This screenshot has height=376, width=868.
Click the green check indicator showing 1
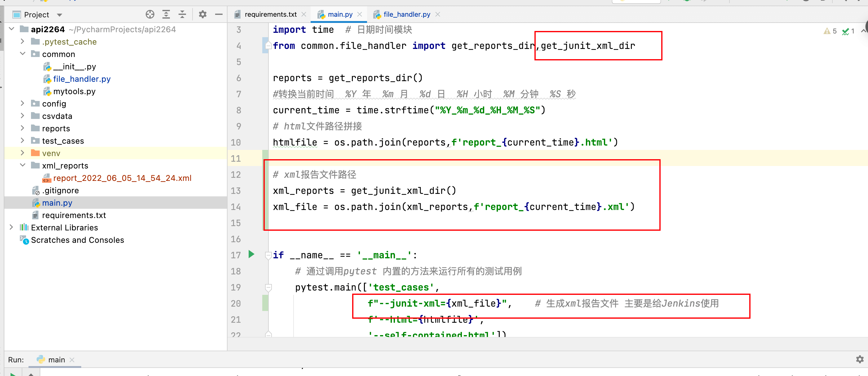point(848,31)
